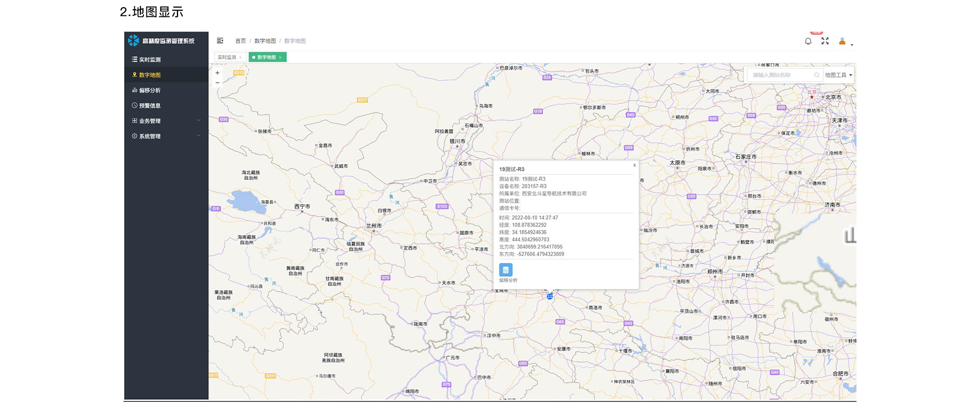Select 预警信息 in the sidebar
The image size is (980, 410).
150,106
